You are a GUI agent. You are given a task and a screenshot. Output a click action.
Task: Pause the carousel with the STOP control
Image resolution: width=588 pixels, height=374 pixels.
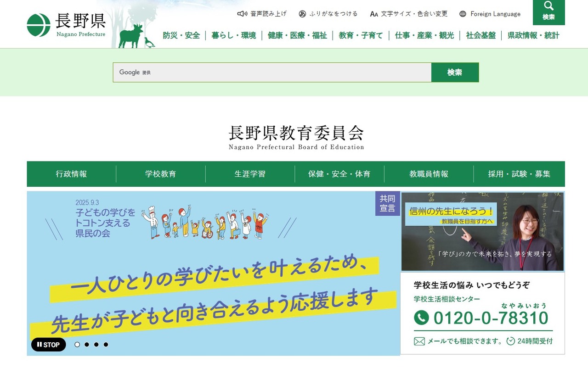[48, 345]
